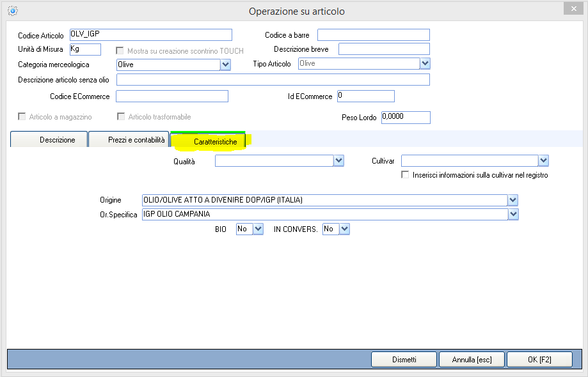This screenshot has height=377, width=588.
Task: Open the Origine dropdown list
Action: pyautogui.click(x=513, y=200)
